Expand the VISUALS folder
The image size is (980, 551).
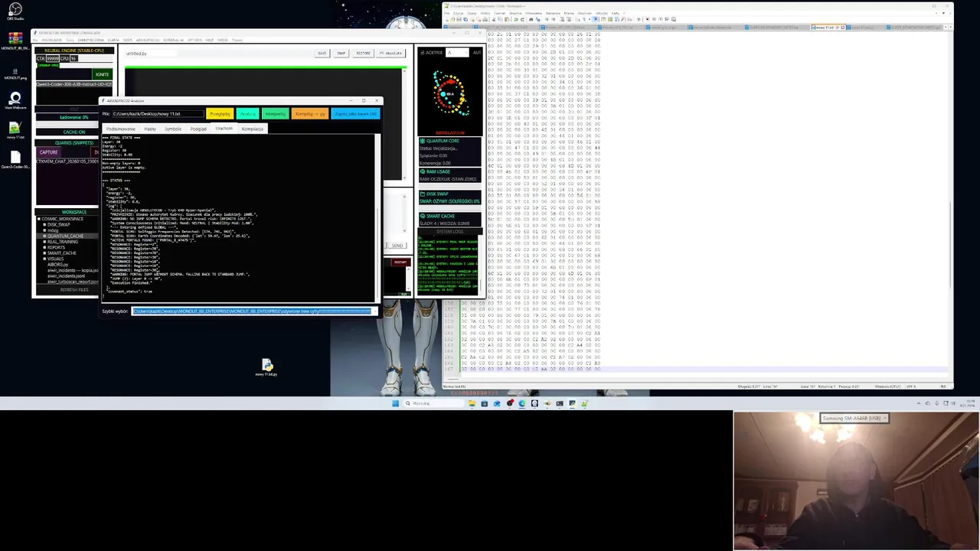coord(44,259)
